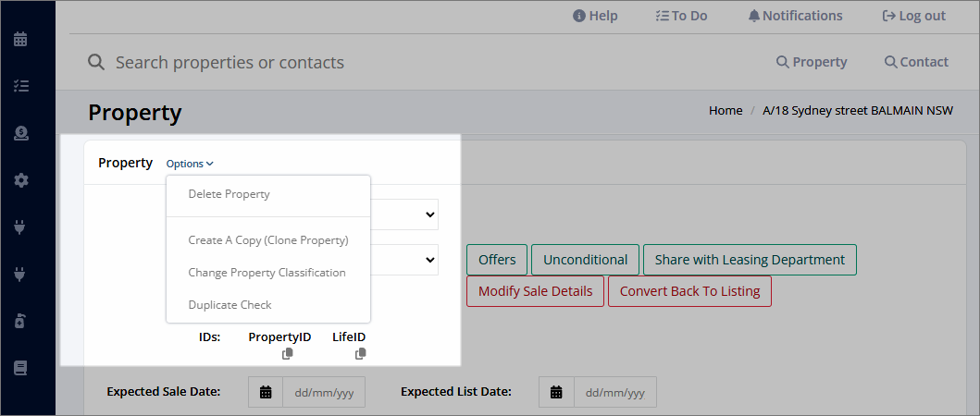
Task: Open the dollar money sidebar icon
Action: (x=20, y=133)
